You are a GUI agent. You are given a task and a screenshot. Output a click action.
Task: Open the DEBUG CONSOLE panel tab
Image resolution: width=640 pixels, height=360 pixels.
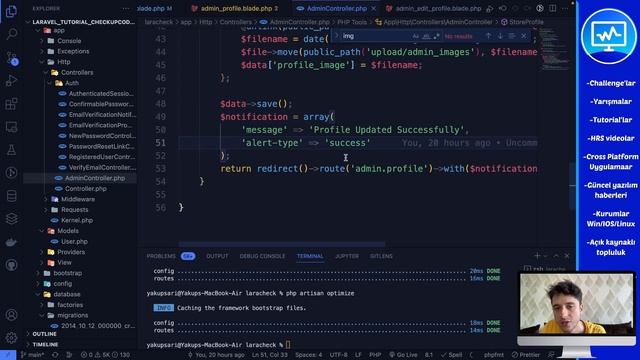pyautogui.click(x=262, y=256)
